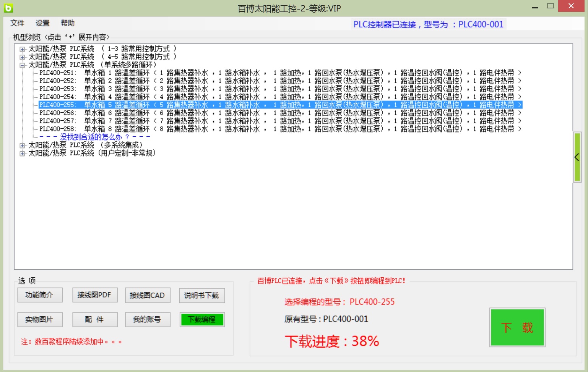Collapse the 单系统多路循环 tree node
The width and height of the screenshot is (588, 372).
click(x=22, y=65)
